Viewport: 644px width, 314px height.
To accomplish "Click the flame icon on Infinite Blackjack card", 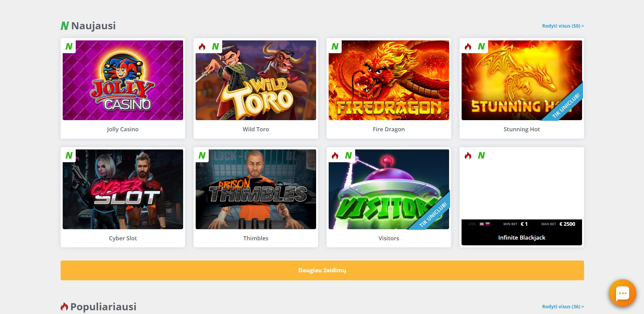I will click(468, 155).
